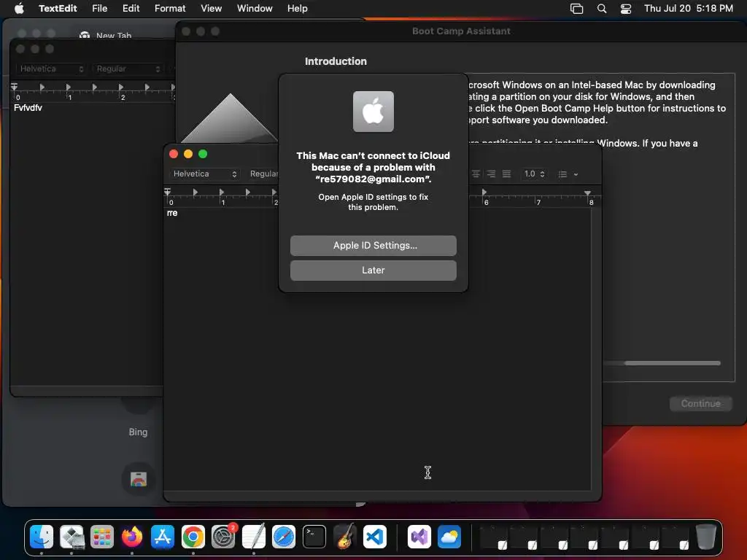Open the Format menu
Viewport: 747px width, 560px height.
(x=170, y=8)
